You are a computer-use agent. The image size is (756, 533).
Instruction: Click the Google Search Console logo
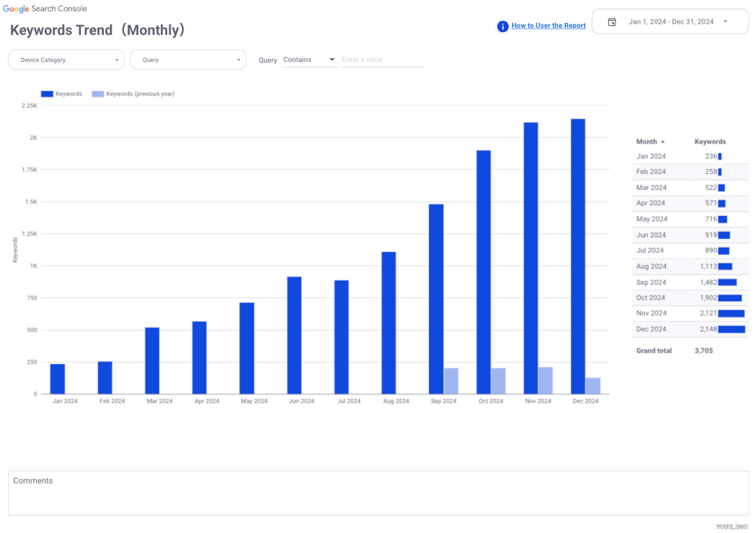click(x=45, y=8)
